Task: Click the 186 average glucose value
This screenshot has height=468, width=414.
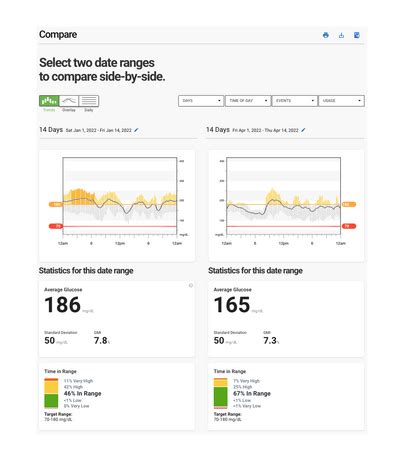Action: [x=62, y=305]
